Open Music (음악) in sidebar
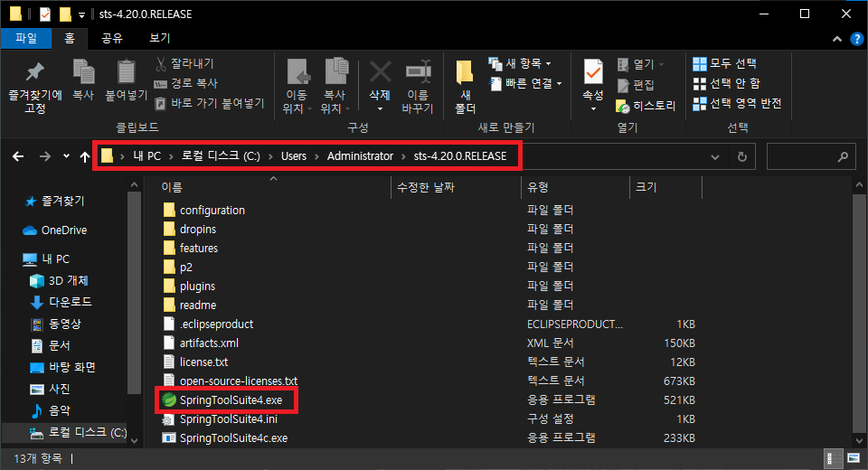 [x=51, y=410]
